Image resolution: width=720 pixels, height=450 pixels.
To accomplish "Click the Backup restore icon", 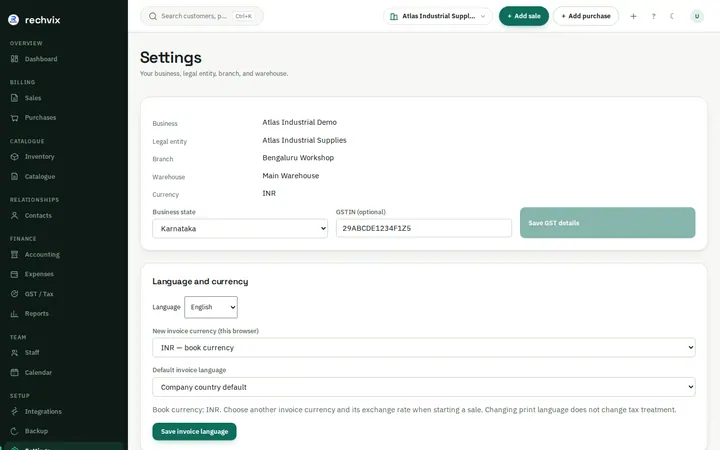I will 14,431.
